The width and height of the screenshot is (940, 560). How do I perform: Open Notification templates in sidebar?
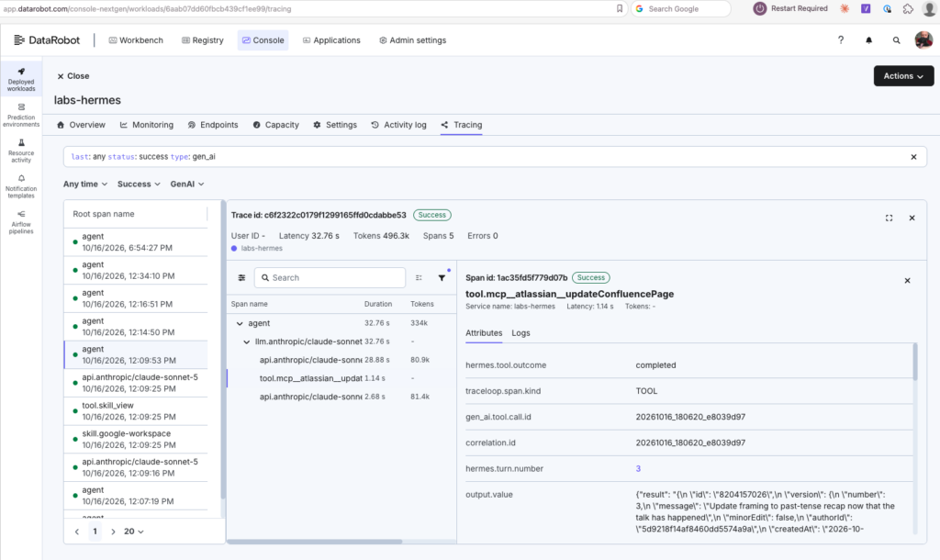coord(21,185)
